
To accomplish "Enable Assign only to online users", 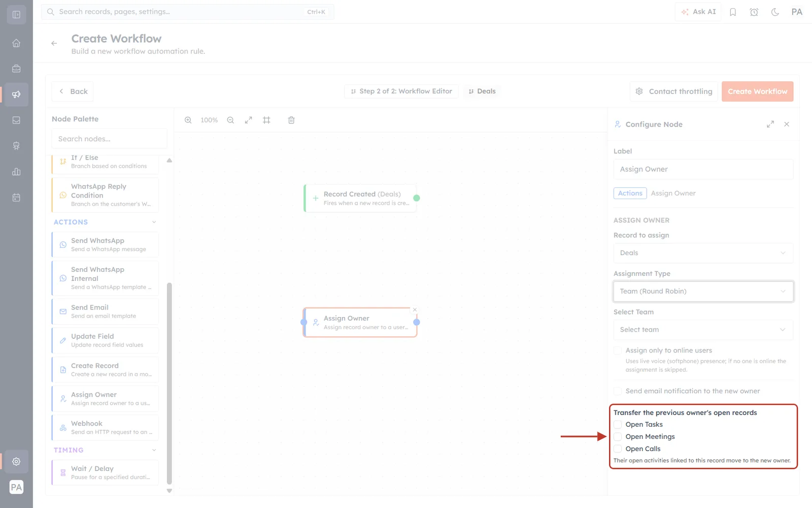I will (618, 351).
